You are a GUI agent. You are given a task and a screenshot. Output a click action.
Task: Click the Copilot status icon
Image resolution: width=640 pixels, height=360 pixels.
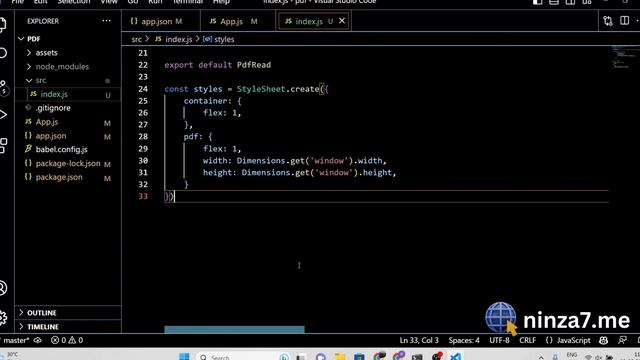tap(603, 340)
